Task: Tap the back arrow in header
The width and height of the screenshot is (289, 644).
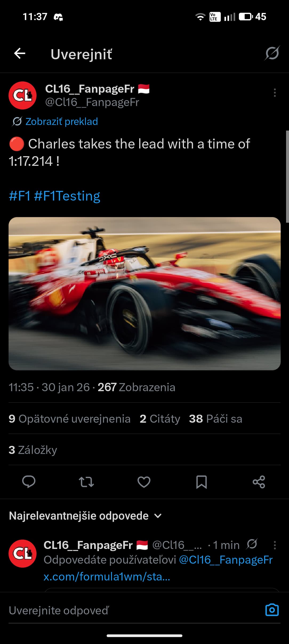Action: point(20,53)
